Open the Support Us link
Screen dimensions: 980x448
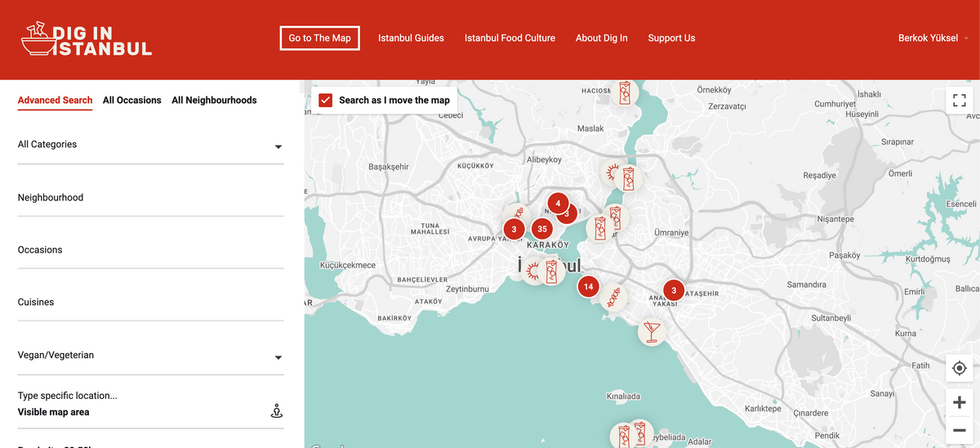pos(671,38)
